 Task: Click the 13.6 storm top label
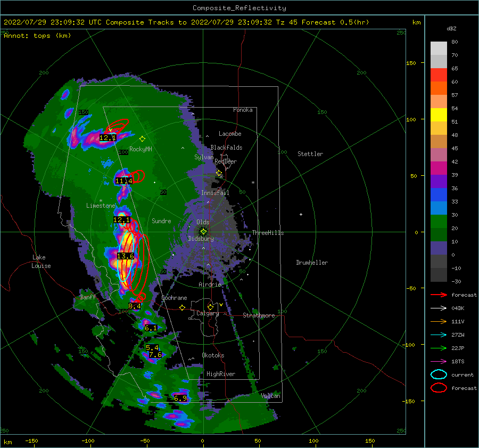pyautogui.click(x=126, y=256)
